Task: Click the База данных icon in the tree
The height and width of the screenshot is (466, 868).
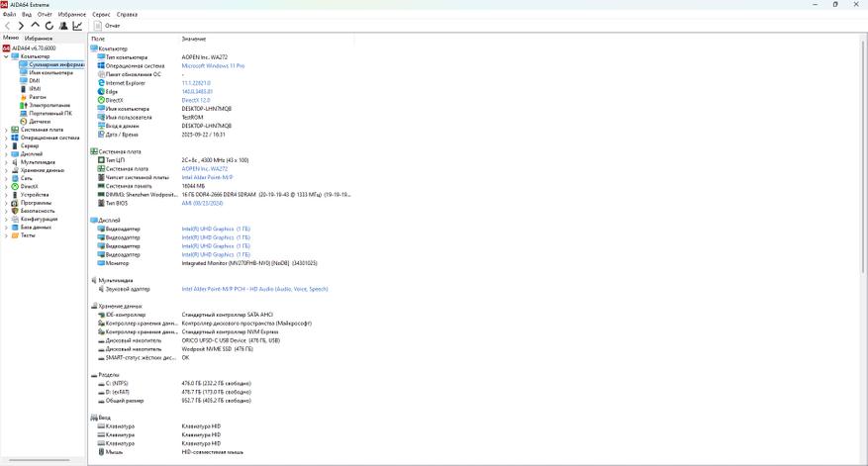Action: click(x=15, y=227)
